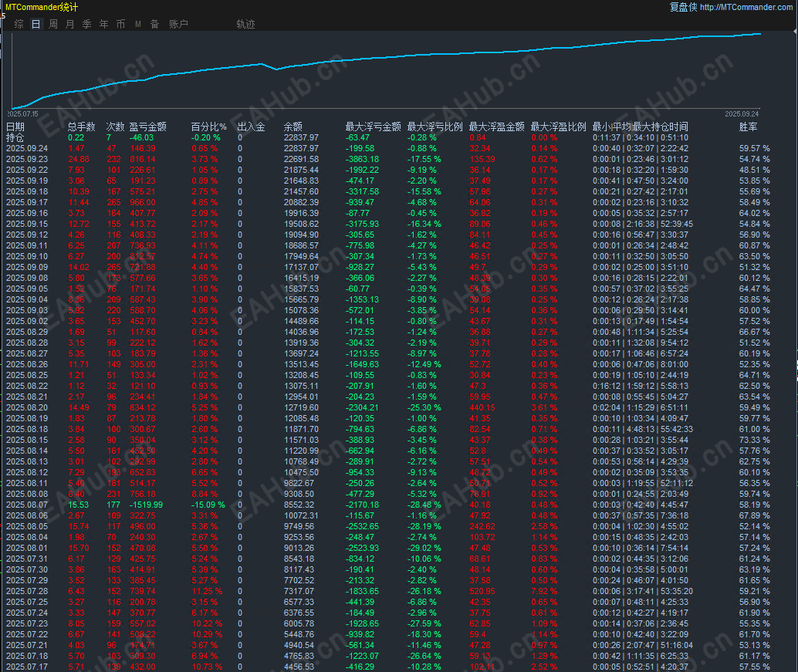Open the 币 tab
The height and width of the screenshot is (672, 798).
click(x=120, y=24)
